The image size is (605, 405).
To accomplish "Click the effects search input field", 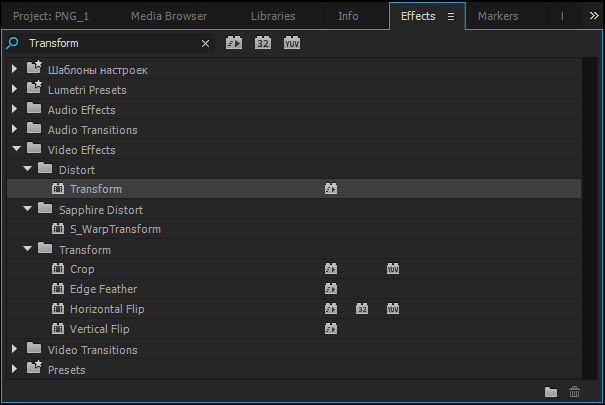I will click(x=112, y=43).
